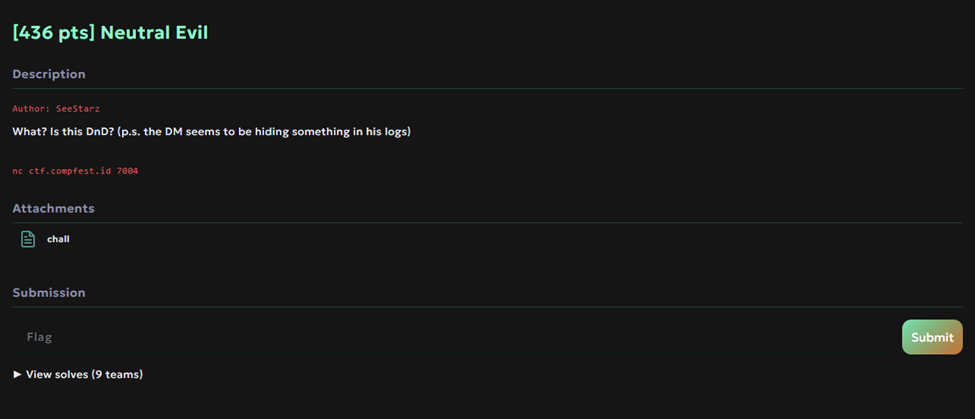Image resolution: width=975 pixels, height=419 pixels.
Task: Focus the Flag input field
Action: point(454,337)
